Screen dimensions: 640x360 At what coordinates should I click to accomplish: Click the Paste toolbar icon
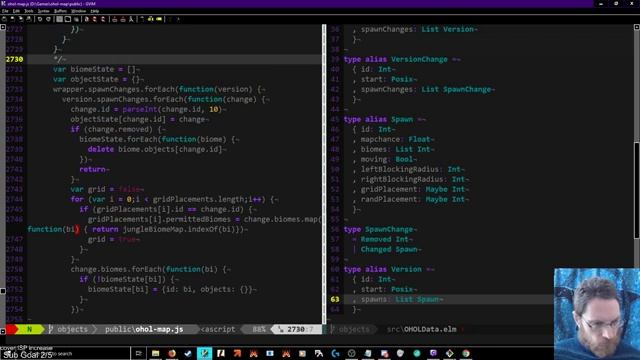click(76, 19)
